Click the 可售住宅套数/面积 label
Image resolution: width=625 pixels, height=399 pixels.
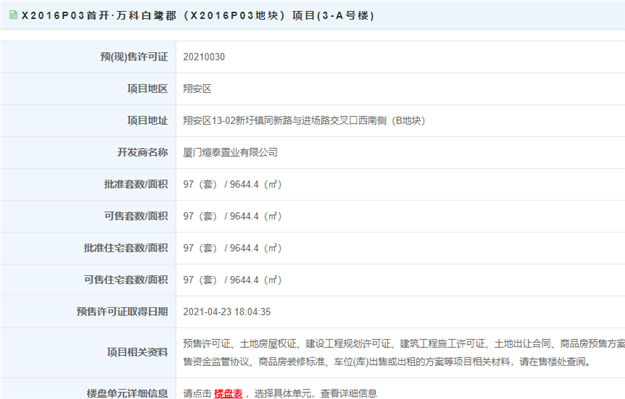pos(126,280)
